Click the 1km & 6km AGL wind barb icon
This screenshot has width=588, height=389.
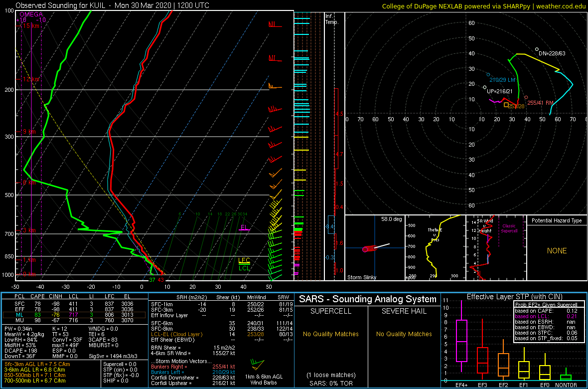(x=259, y=364)
